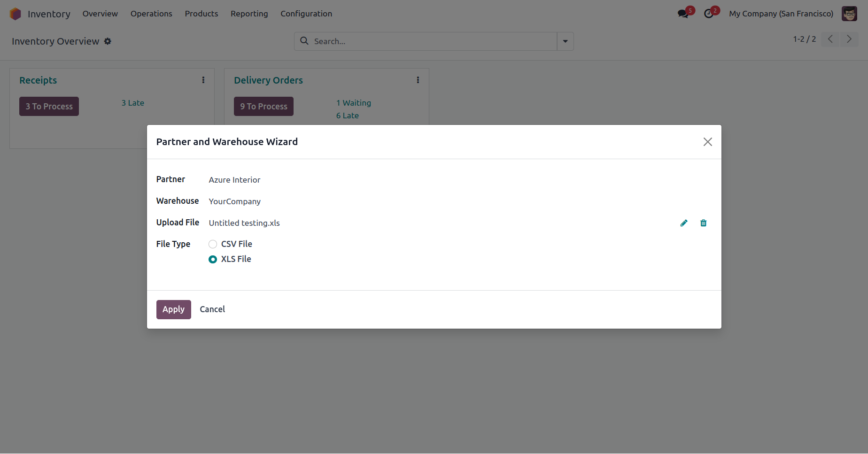The image size is (868, 454).
Task: Click the 3 Late link
Action: 133,103
